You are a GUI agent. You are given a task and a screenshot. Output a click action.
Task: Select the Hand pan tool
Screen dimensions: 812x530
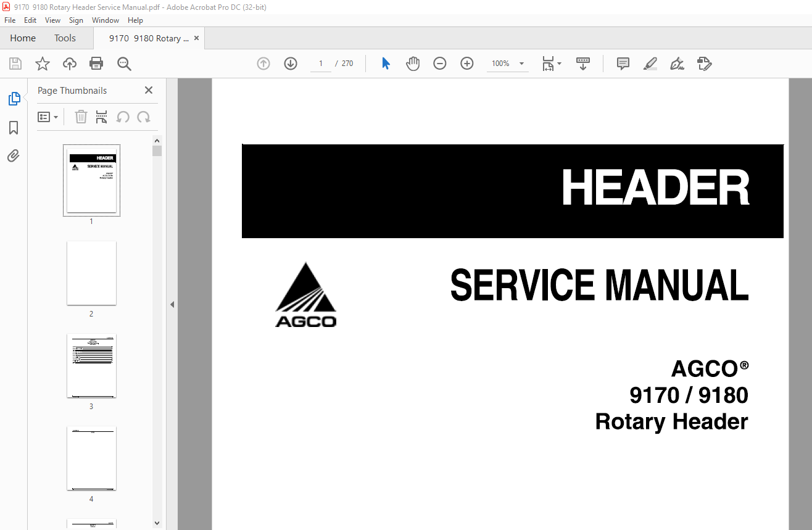(x=413, y=64)
